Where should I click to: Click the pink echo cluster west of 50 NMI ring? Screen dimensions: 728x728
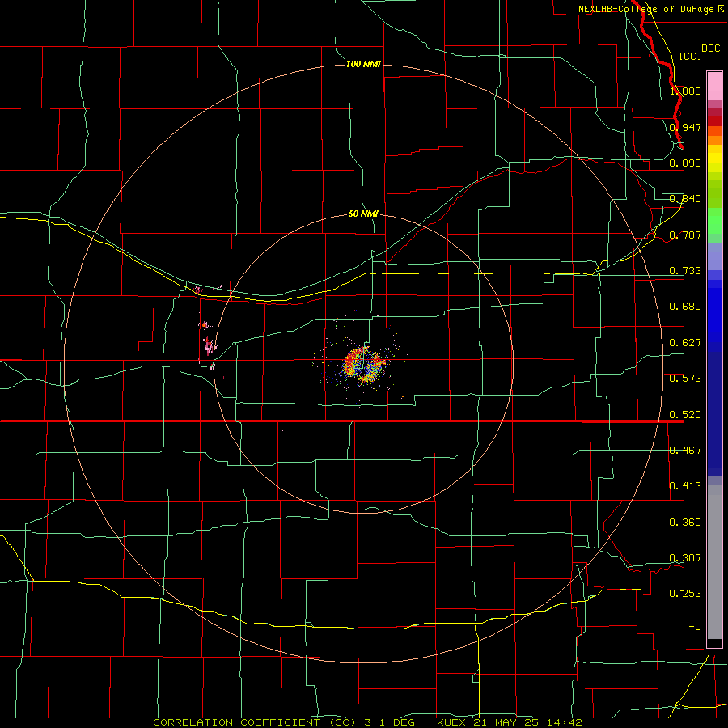point(209,346)
